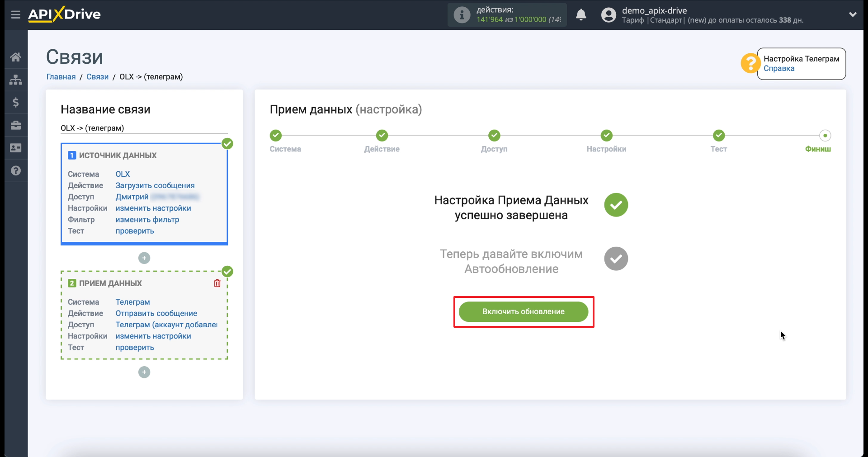Click the actions info icon
This screenshot has width=868, height=457.
click(462, 15)
